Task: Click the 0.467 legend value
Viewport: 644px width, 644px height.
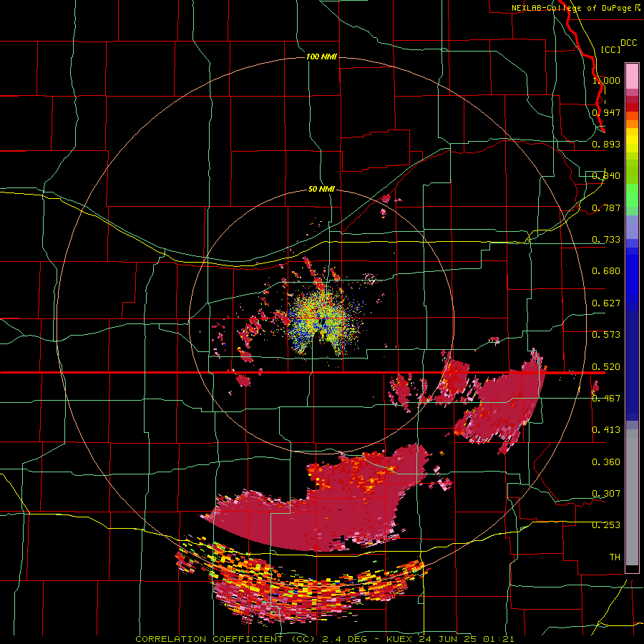Action: [606, 399]
